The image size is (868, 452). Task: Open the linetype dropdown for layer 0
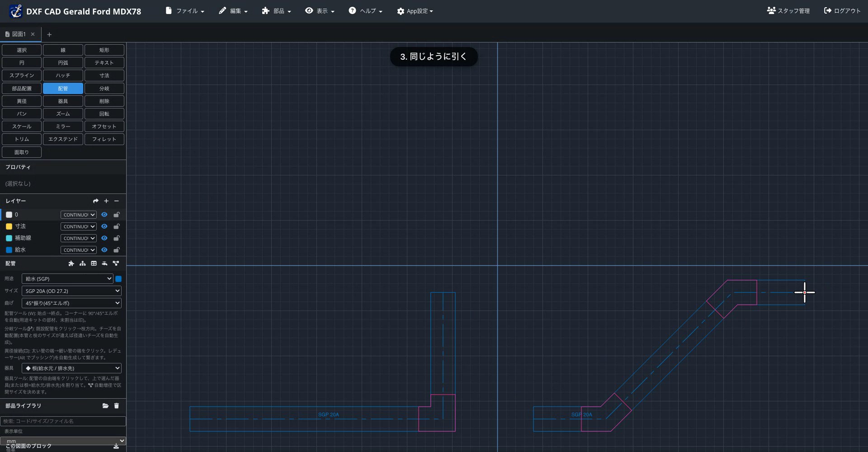click(x=79, y=215)
